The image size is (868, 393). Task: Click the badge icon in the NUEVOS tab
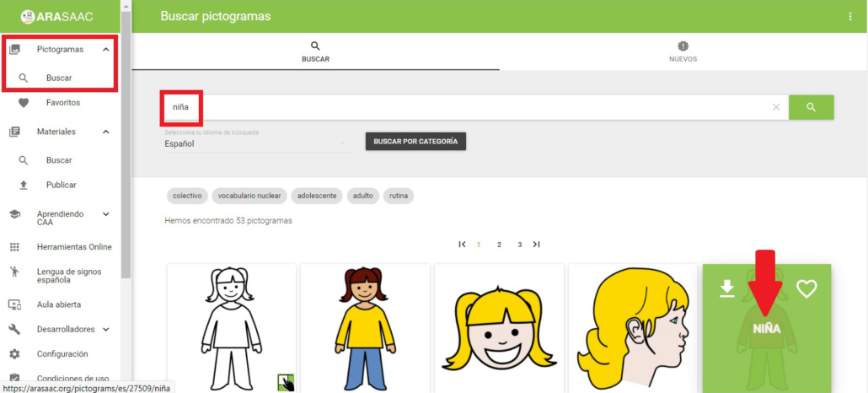point(683,46)
